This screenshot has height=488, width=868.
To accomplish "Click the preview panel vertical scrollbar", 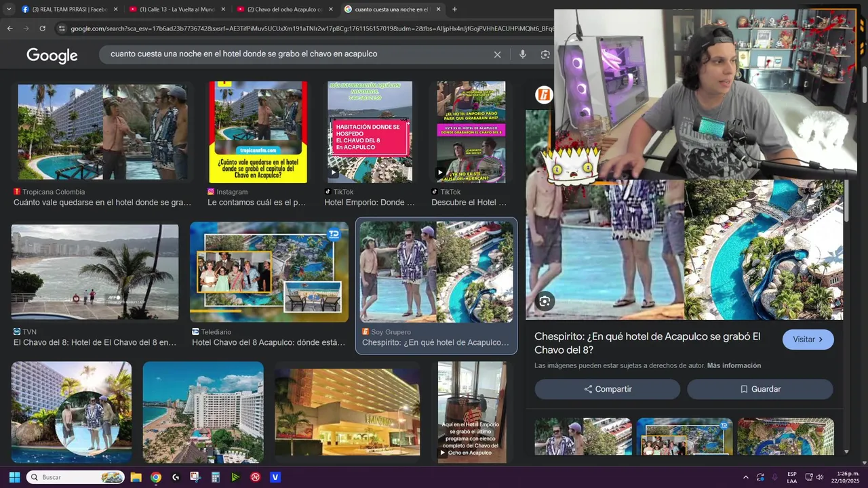I will click(x=846, y=200).
